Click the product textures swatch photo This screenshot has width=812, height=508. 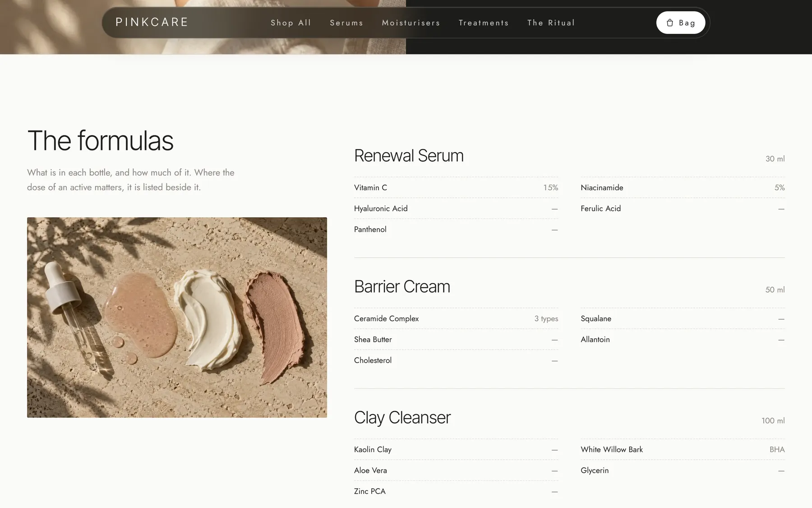pos(177,317)
